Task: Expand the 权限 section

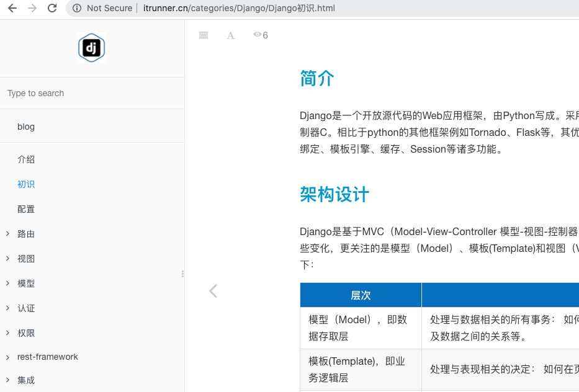Action: pos(25,333)
